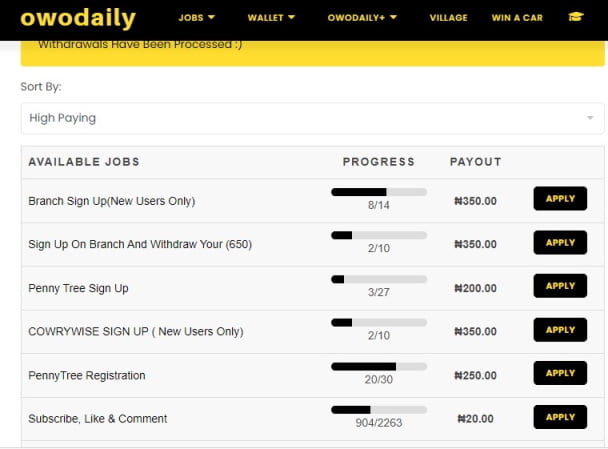The image size is (608, 449).
Task: Select 'Penny Tree Sign Up' job title
Action: [78, 288]
